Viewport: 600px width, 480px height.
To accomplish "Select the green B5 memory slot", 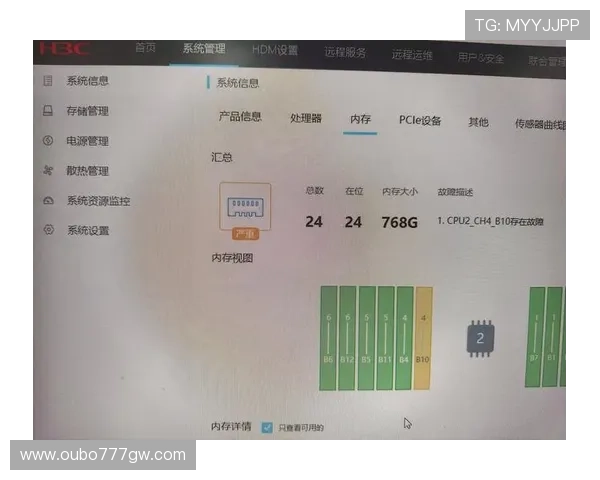I will pyautogui.click(x=366, y=338).
